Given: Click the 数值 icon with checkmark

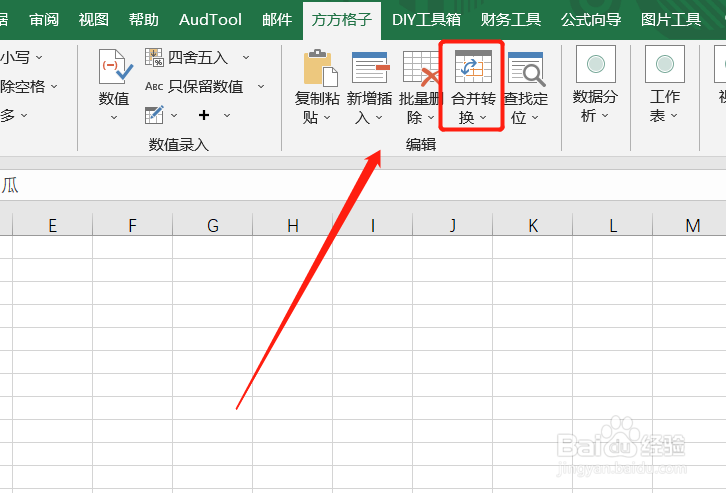Looking at the screenshot, I should (115, 67).
